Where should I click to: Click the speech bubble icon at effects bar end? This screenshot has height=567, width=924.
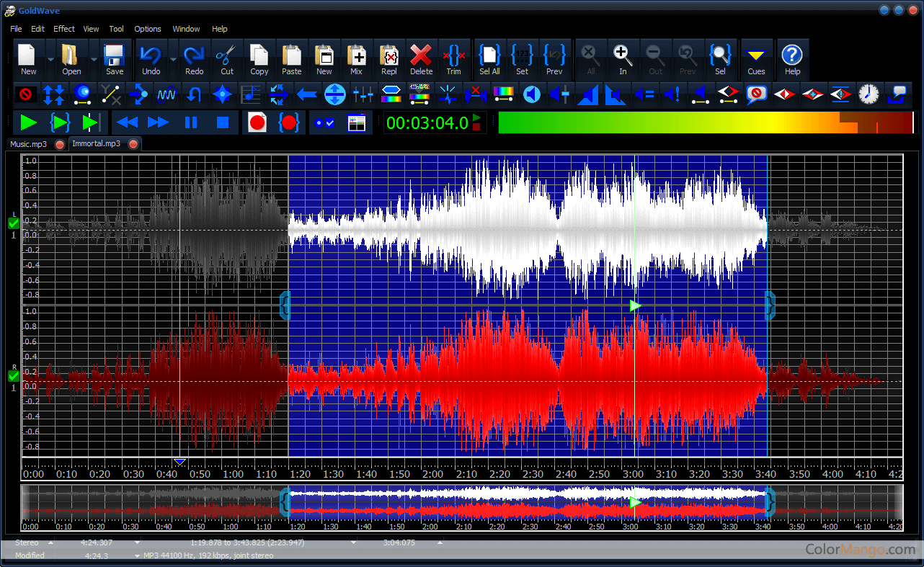[897, 94]
